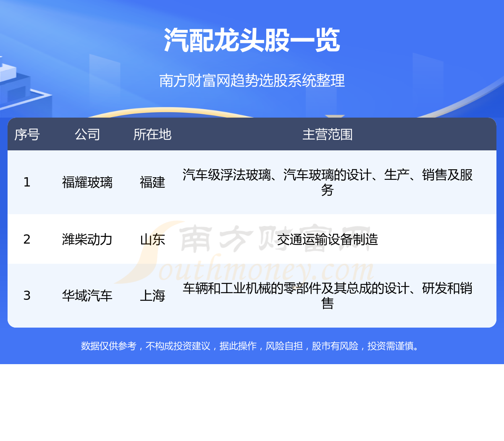504x441 pixels.
Task: Select row number 3 cell
Action: (27, 296)
